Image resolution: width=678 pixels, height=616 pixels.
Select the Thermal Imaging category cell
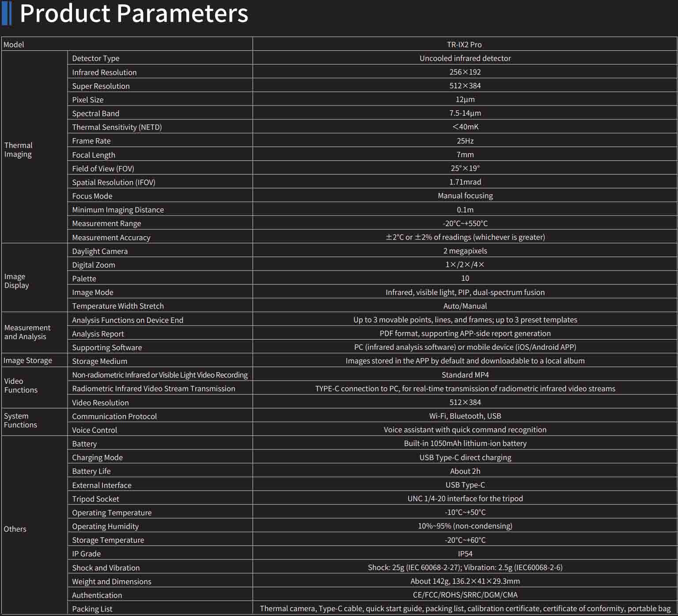coord(19,150)
